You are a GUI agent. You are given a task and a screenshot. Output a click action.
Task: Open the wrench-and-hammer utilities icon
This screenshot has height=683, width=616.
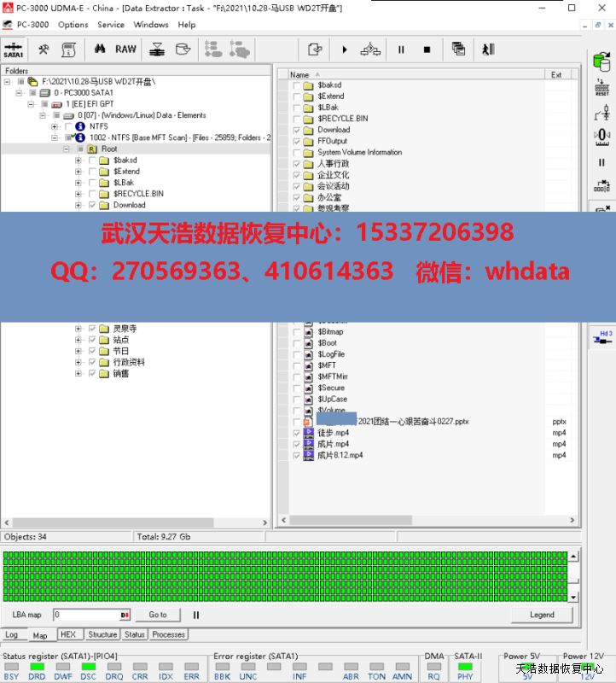[x=44, y=50]
